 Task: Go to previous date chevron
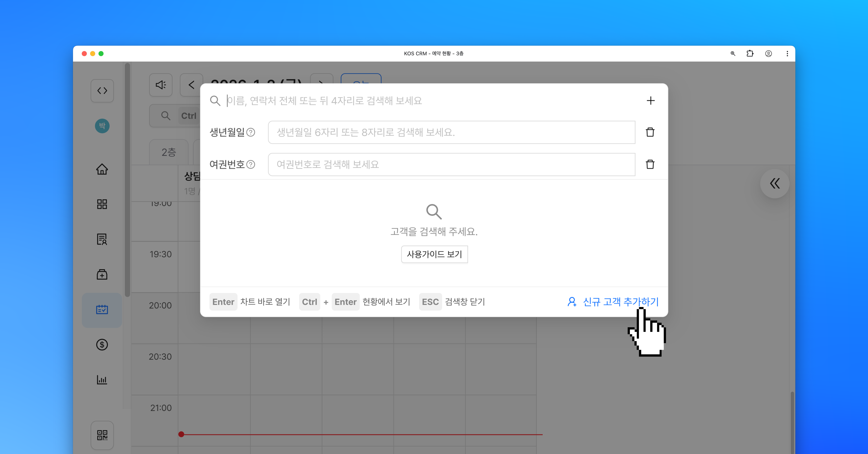click(x=191, y=85)
